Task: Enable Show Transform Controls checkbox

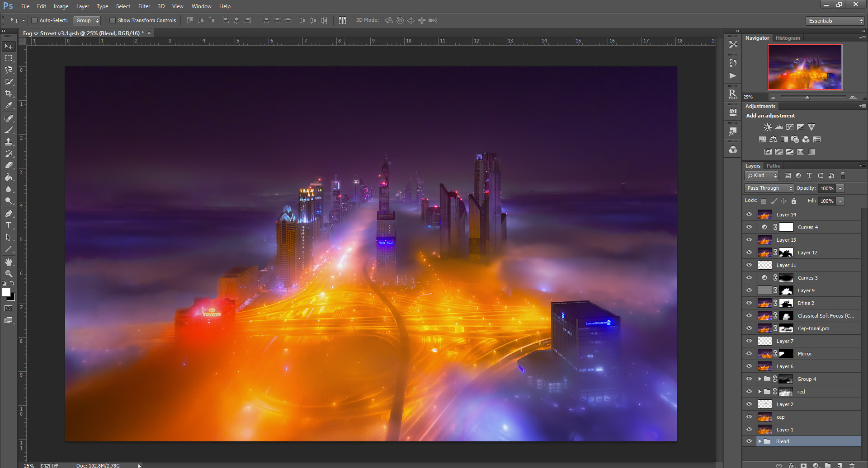Action: point(113,20)
